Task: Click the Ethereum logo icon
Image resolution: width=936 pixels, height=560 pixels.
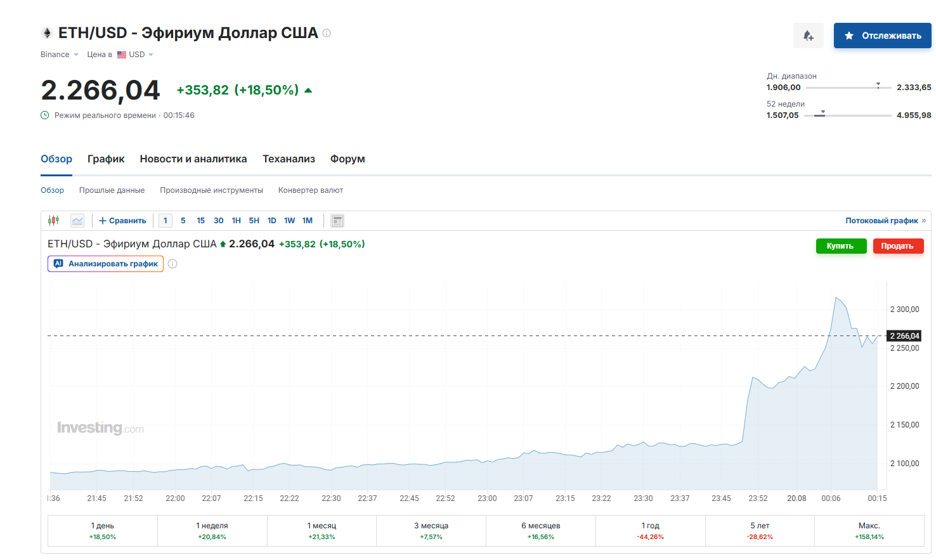Action: (x=46, y=33)
